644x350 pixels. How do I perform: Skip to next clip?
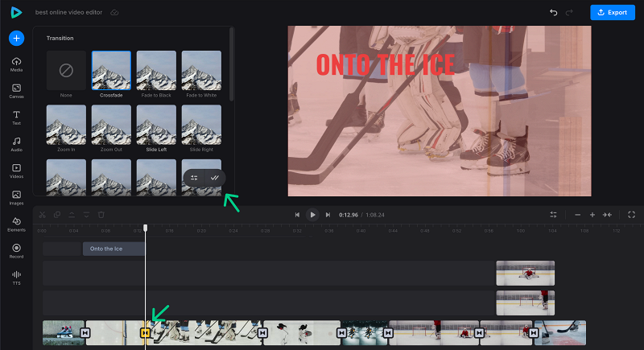click(328, 215)
